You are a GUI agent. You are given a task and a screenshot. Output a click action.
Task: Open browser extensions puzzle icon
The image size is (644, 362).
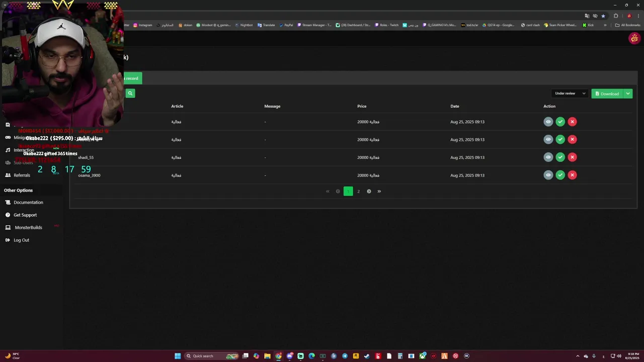point(616,16)
